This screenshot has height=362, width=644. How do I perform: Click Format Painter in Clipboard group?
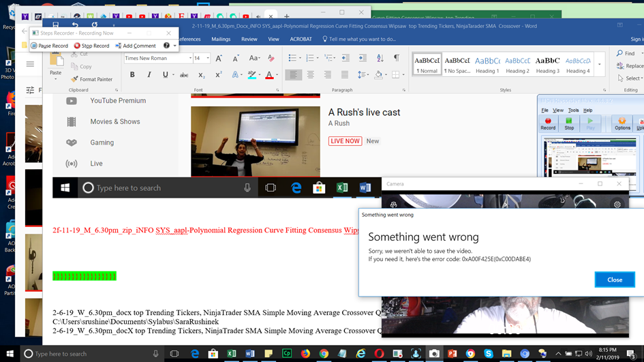pos(91,79)
